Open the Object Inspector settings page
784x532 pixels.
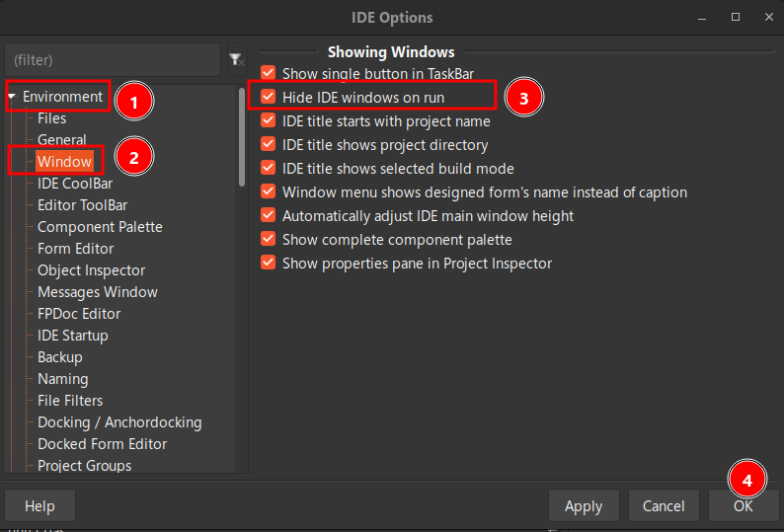tap(91, 270)
